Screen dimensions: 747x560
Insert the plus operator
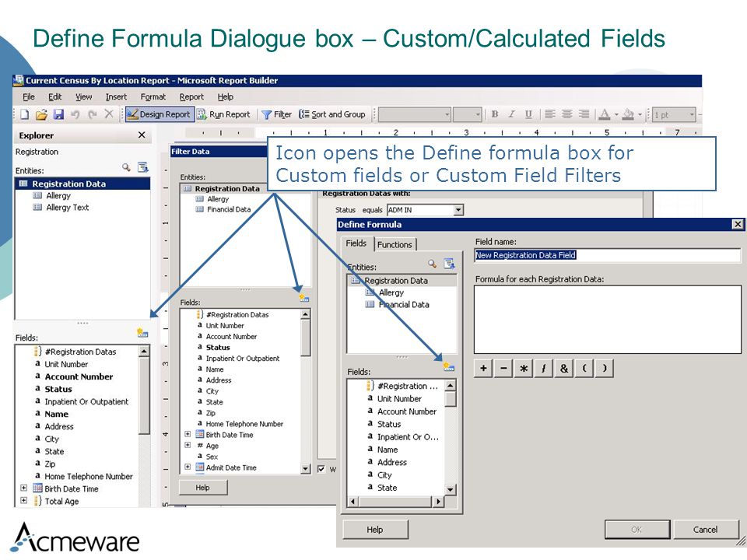tap(483, 368)
